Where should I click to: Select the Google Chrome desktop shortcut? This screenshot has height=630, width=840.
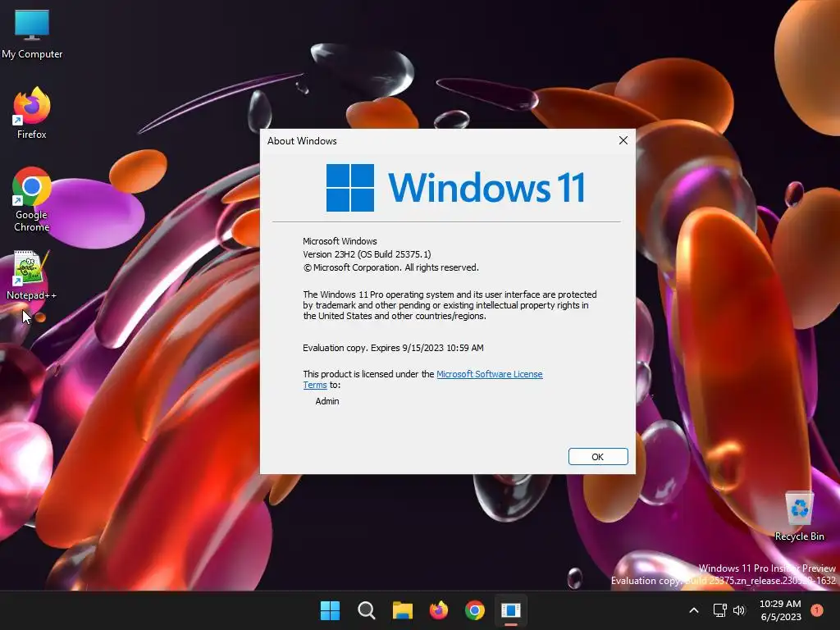coord(32,199)
